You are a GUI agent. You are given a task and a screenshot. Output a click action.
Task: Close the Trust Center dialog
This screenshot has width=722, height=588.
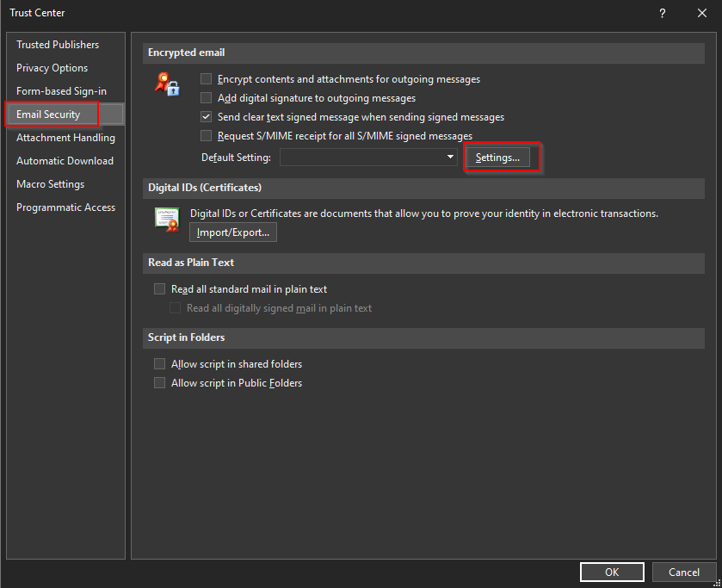(x=702, y=13)
